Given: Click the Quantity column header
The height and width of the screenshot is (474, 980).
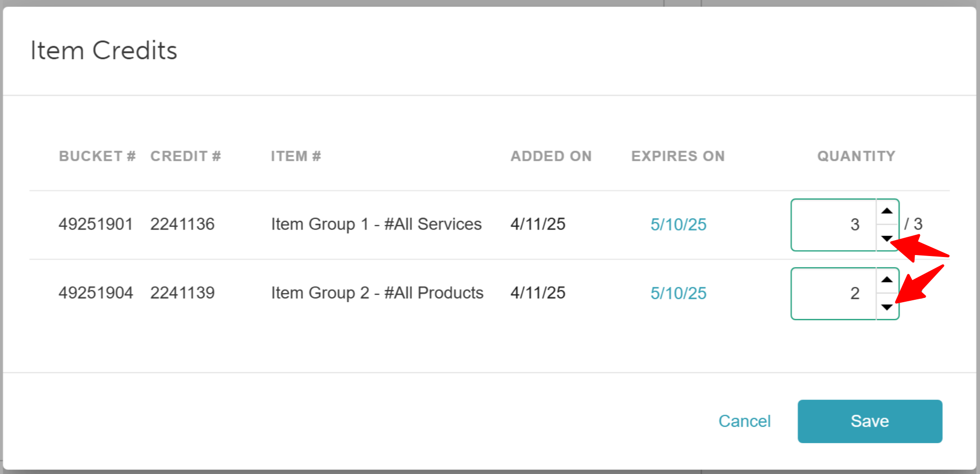Looking at the screenshot, I should [856, 156].
